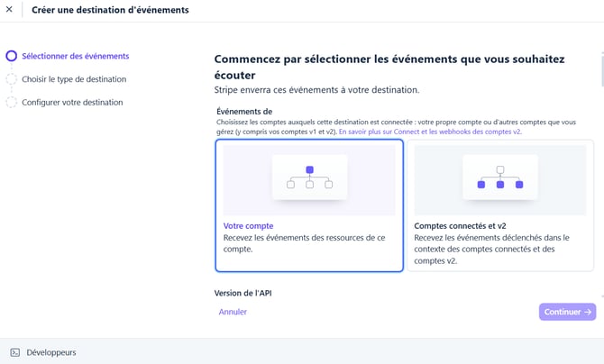This screenshot has height=364, width=604.
Task: Click the Configurer votre destination step circle
Action: (11, 103)
